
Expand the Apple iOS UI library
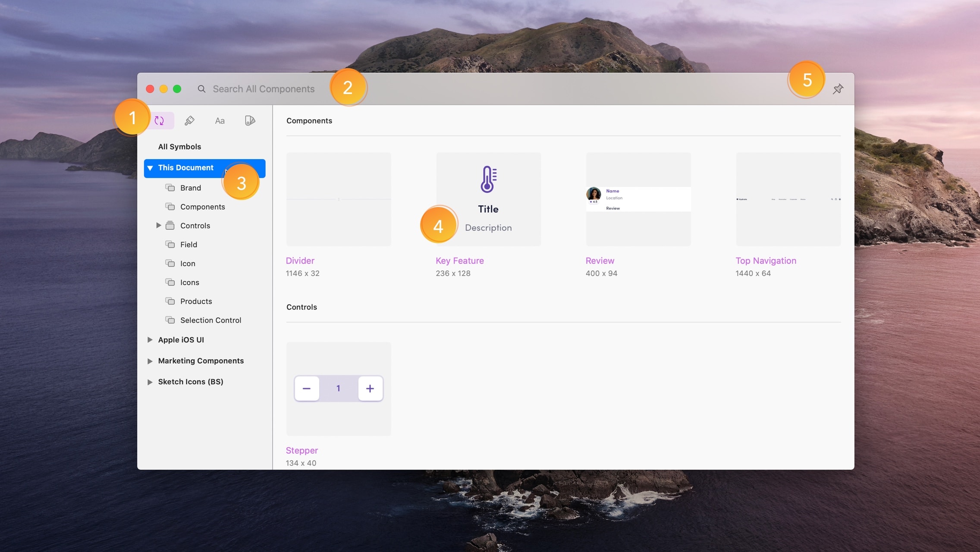(x=150, y=340)
